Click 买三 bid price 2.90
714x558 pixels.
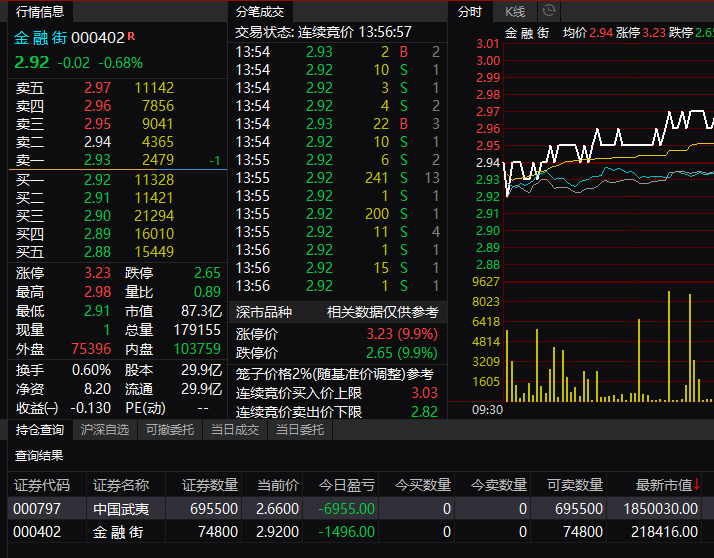click(97, 215)
